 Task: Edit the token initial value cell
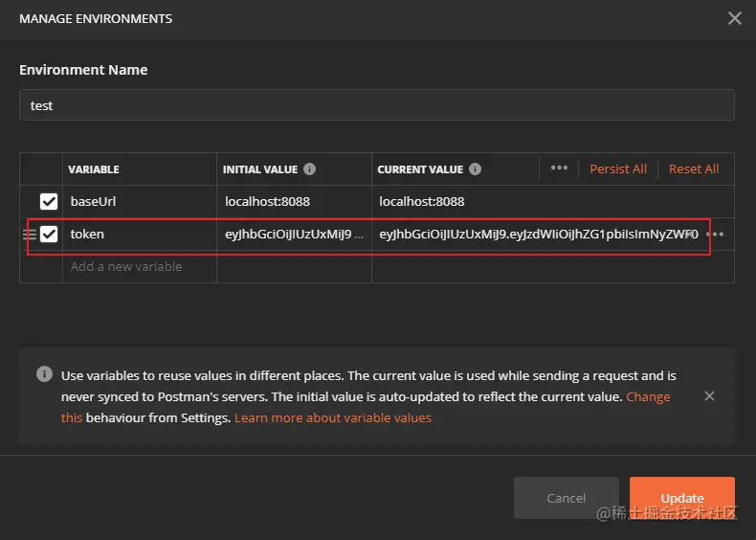click(x=294, y=234)
